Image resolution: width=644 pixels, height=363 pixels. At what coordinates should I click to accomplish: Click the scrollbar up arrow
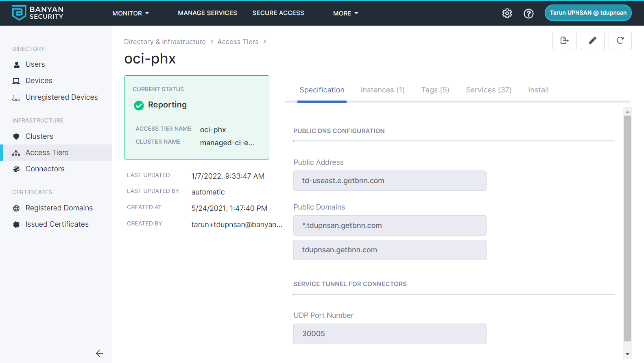click(x=627, y=112)
